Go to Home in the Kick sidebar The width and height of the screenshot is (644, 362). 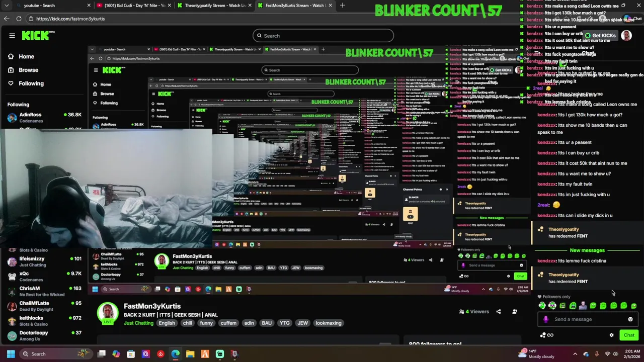[x=21, y=57]
